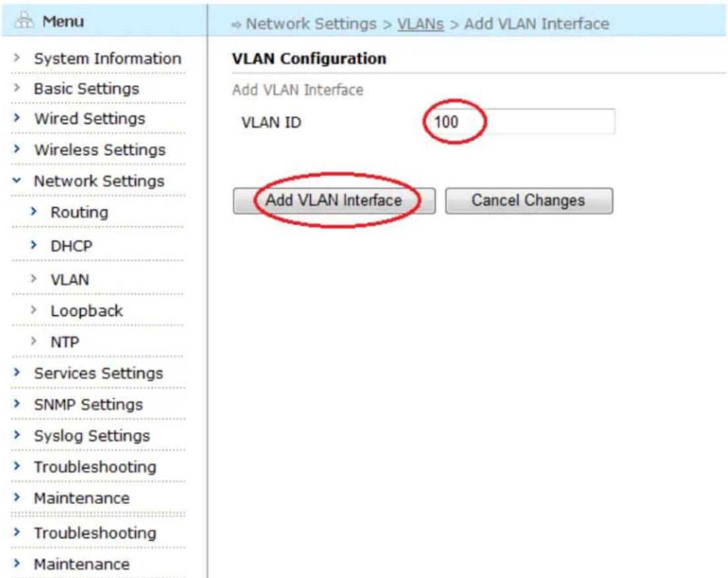
Task: Open SNMP Settings menu item
Action: coord(88,404)
